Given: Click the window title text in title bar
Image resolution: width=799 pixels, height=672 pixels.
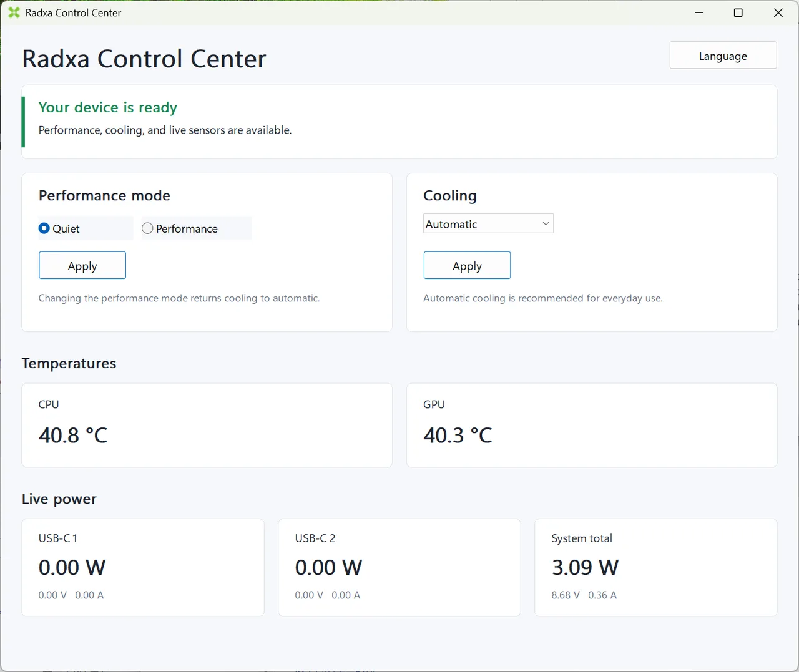Looking at the screenshot, I should 73,12.
